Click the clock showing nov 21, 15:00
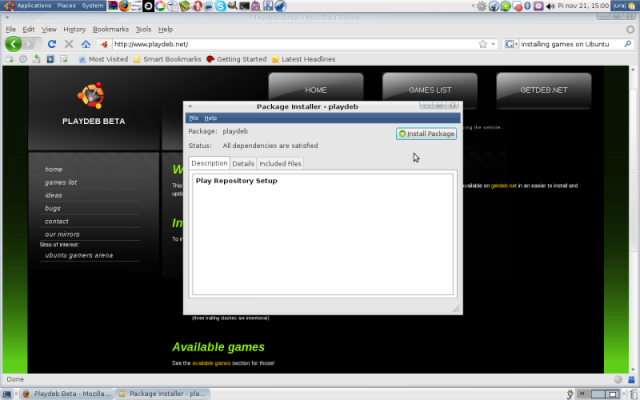640x400 pixels. point(583,6)
